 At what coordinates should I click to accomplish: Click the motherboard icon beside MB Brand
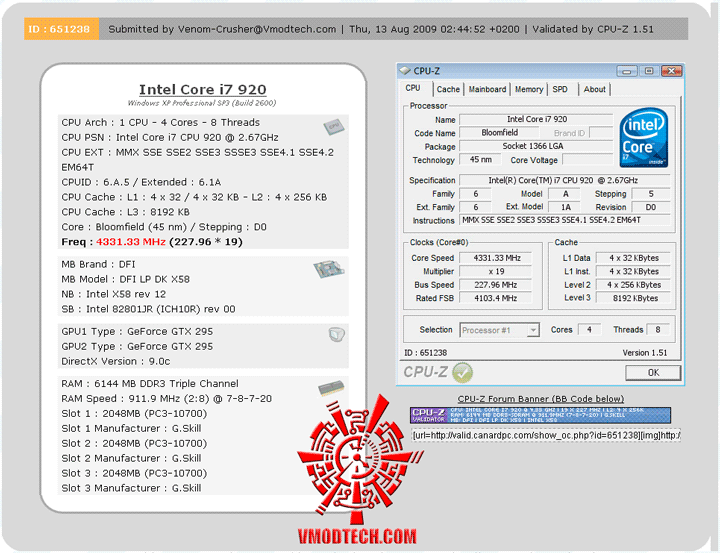point(329,269)
